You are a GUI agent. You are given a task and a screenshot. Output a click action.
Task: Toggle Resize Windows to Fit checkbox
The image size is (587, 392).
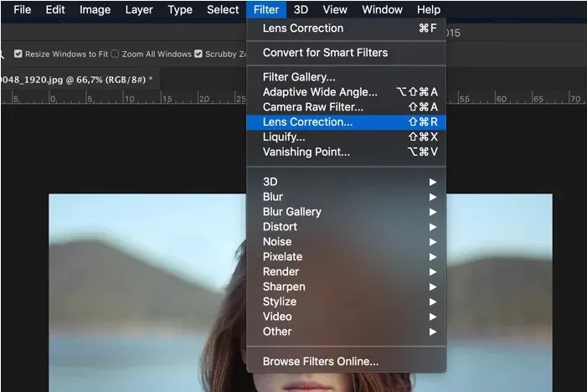click(19, 54)
